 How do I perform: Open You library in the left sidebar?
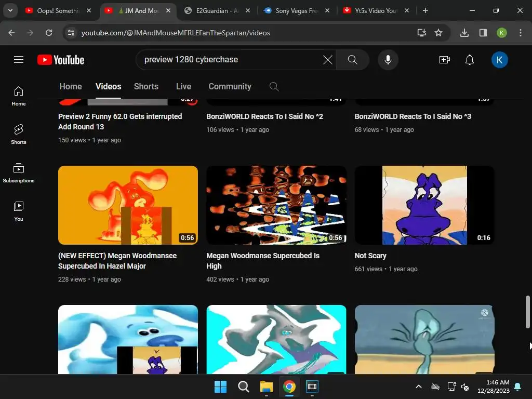(x=19, y=211)
